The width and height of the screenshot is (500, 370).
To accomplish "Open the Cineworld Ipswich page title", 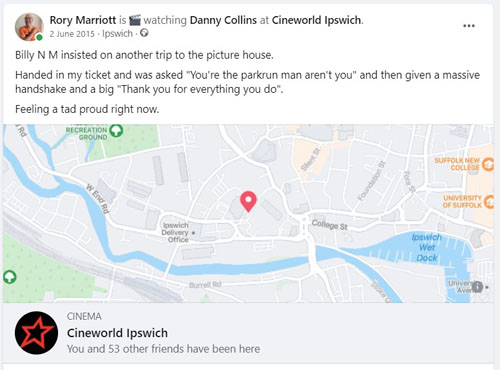I will click(117, 333).
